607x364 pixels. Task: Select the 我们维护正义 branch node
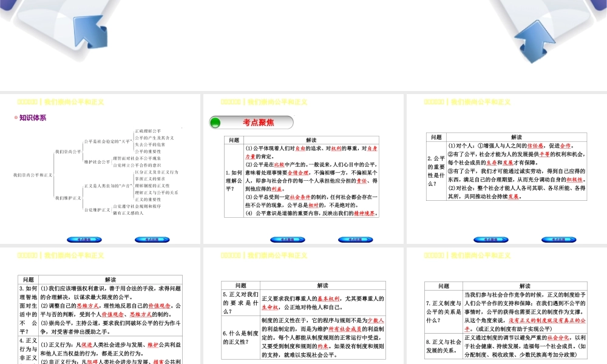pos(68,198)
